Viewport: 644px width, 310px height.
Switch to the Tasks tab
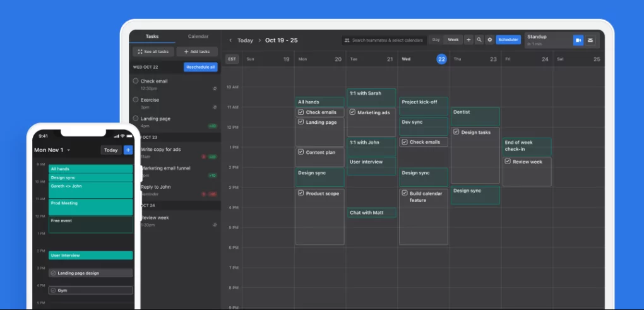152,37
